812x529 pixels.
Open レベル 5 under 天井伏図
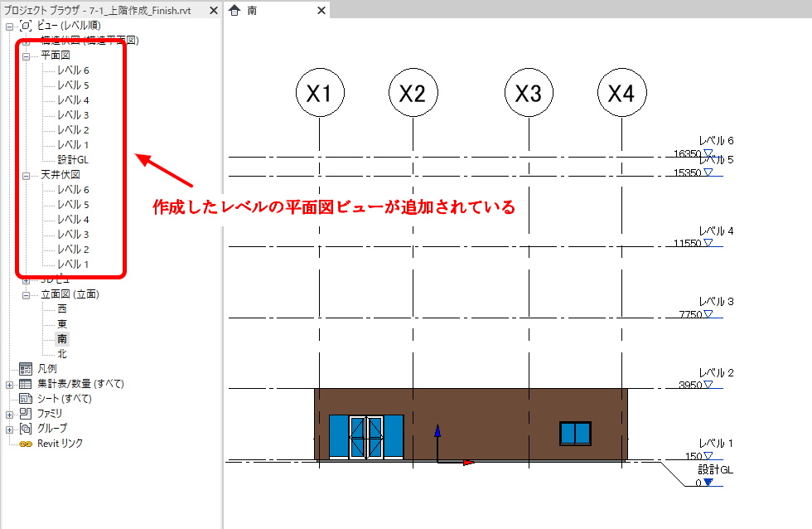click(x=73, y=205)
